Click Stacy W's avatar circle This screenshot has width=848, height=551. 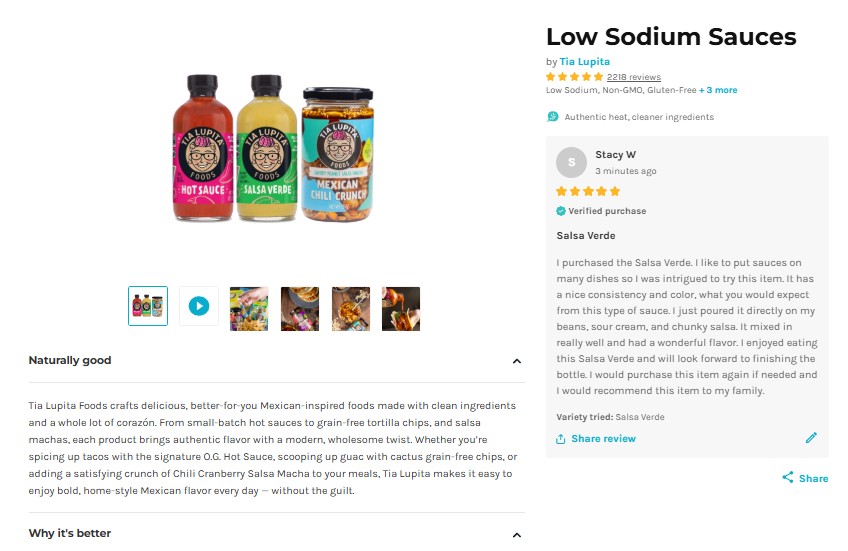click(571, 162)
